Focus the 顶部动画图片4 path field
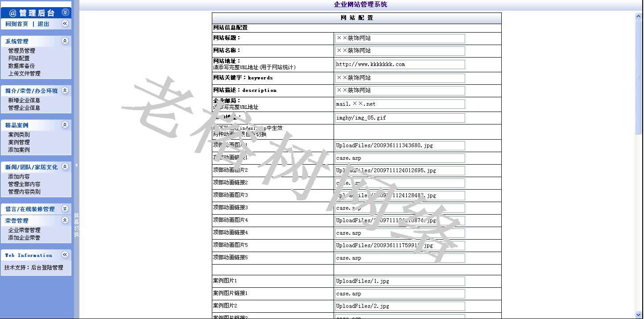 [x=400, y=220]
